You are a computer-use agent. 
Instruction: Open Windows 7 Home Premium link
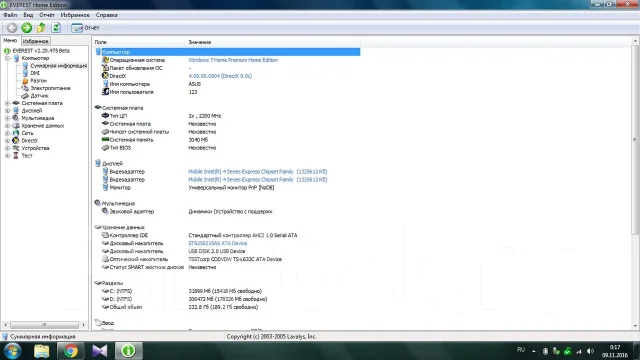click(233, 60)
